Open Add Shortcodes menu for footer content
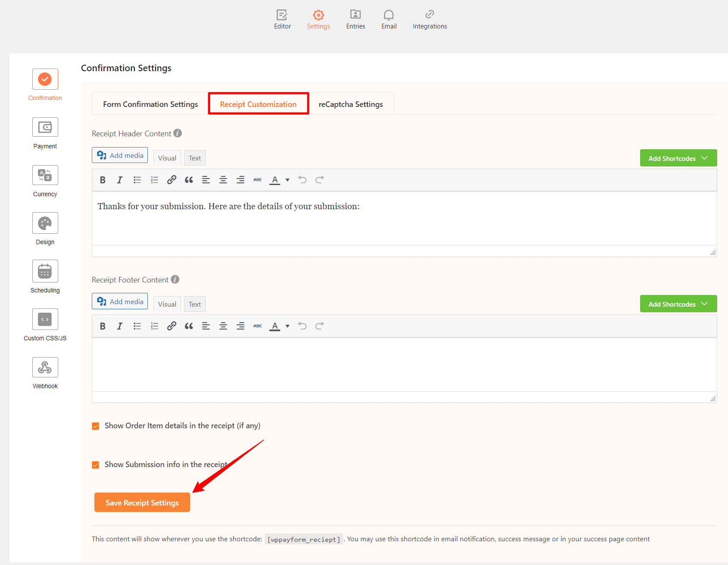Screen dimensions: 728x565 (678, 304)
